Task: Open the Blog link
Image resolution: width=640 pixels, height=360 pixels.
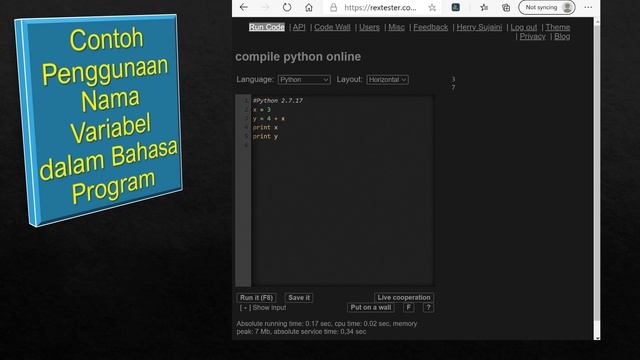Action: click(562, 36)
